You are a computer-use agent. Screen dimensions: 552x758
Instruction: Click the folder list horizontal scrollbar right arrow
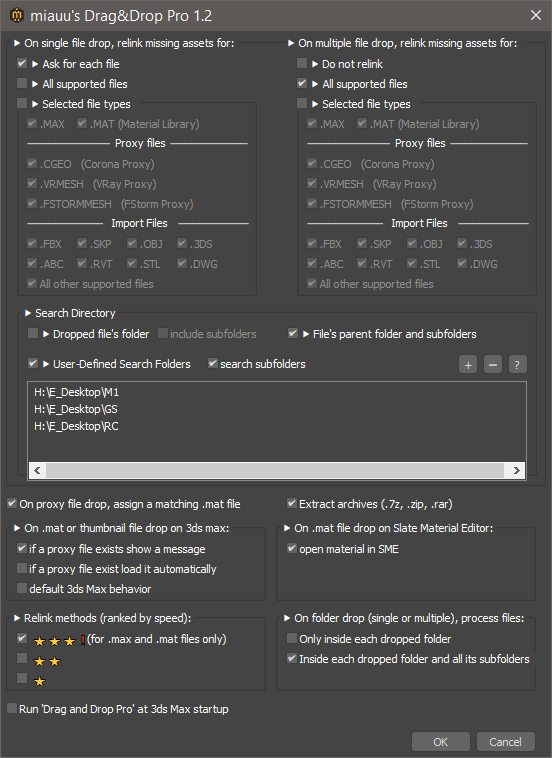point(517,470)
